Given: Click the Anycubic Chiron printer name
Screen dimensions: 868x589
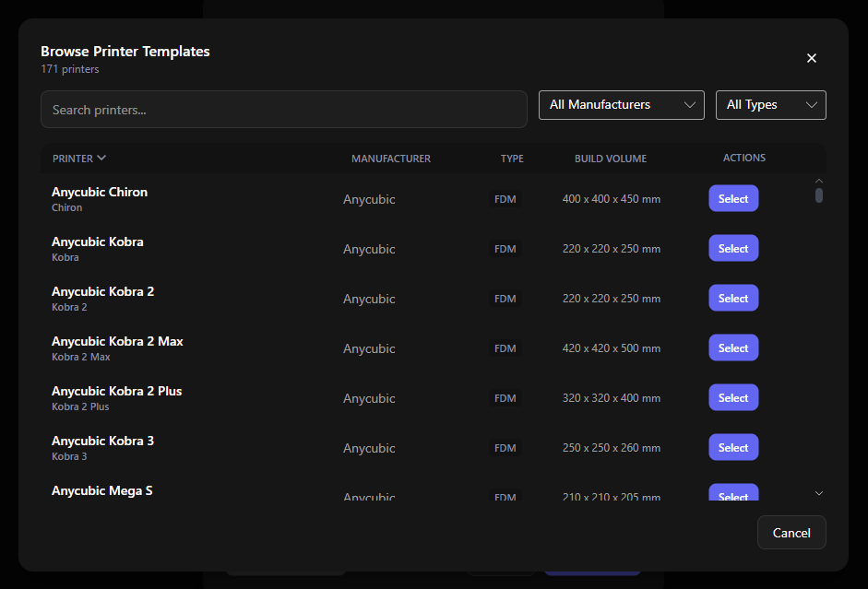Looking at the screenshot, I should tap(100, 192).
